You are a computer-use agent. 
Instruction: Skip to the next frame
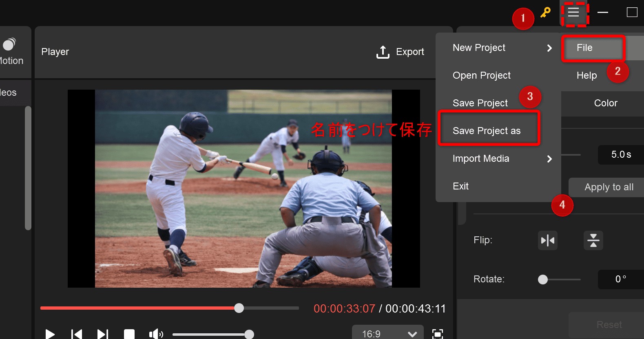(x=102, y=334)
